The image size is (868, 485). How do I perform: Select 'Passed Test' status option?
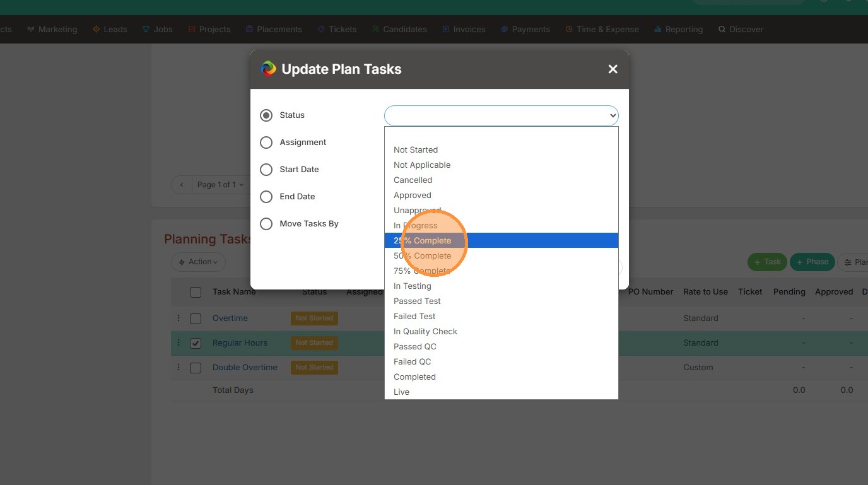[501, 301]
